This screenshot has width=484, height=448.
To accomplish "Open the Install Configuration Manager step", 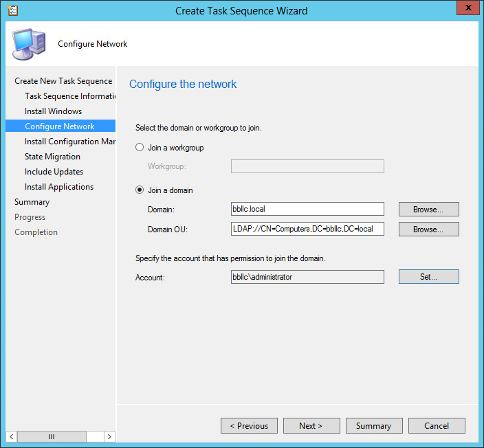I will coord(70,142).
